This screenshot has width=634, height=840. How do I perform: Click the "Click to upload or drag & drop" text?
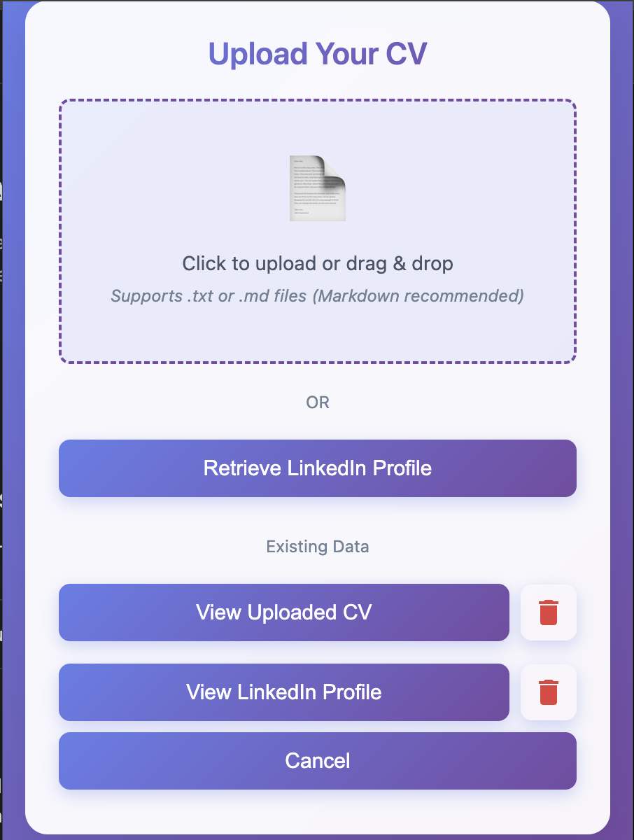pos(318,263)
